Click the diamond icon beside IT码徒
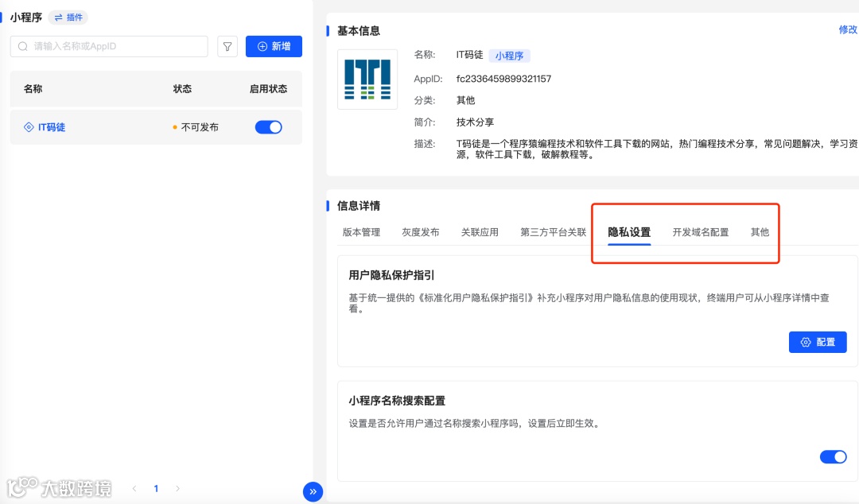 click(29, 127)
